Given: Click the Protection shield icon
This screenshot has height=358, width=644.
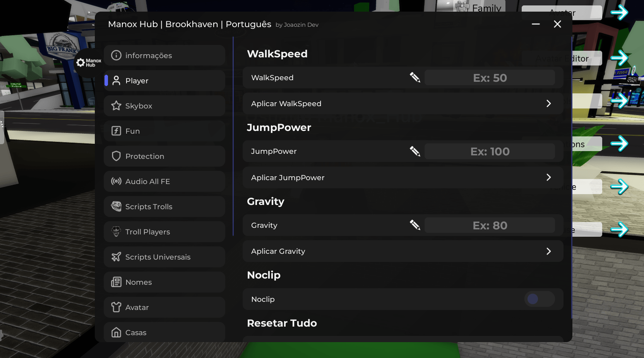Looking at the screenshot, I should [116, 156].
